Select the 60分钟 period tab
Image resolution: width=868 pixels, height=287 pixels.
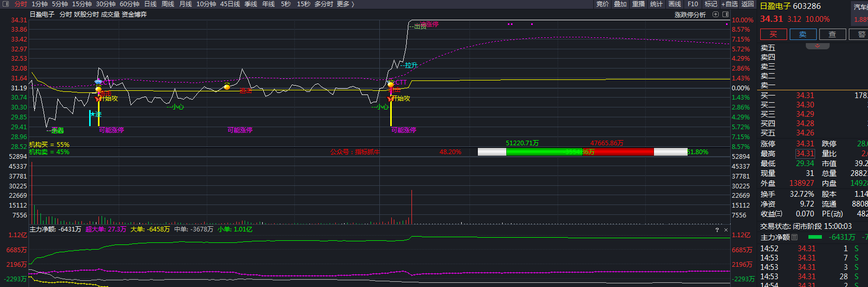click(130, 4)
